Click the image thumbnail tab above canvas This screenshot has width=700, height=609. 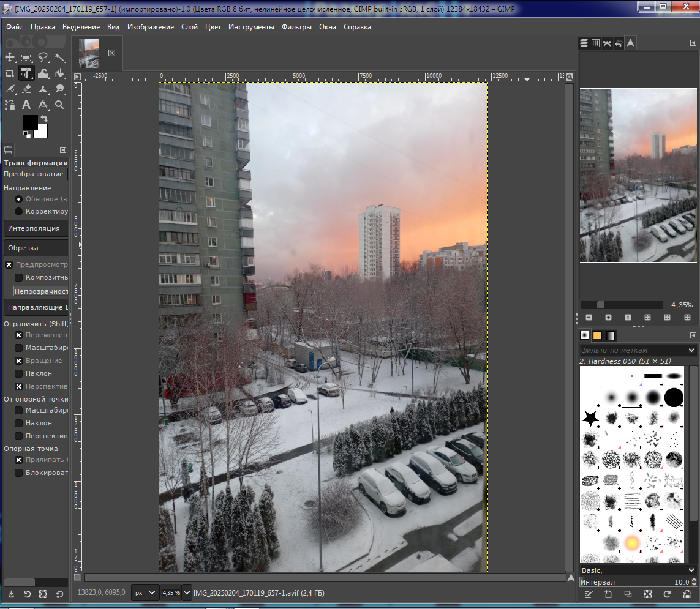coord(89,53)
